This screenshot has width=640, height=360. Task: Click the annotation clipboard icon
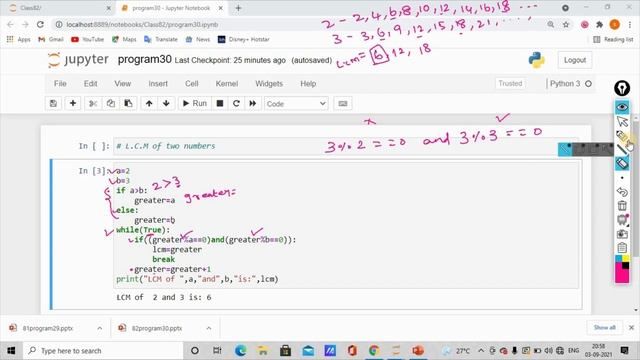click(622, 247)
